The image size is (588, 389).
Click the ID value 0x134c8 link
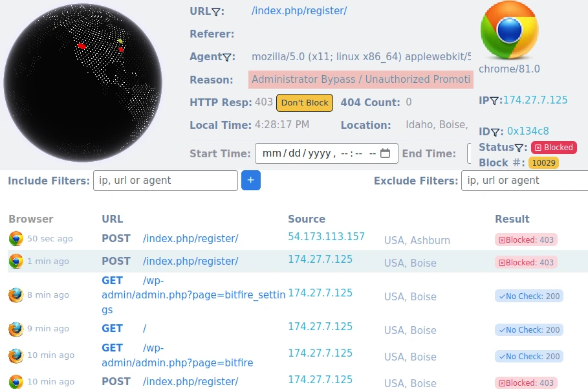[528, 131]
